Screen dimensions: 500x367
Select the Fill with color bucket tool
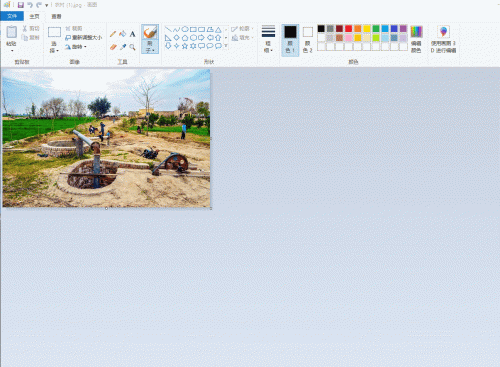(123, 34)
